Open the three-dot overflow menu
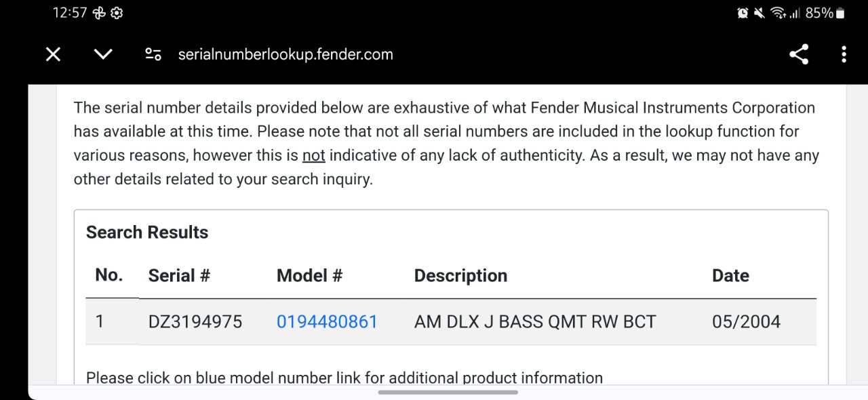Image resolution: width=868 pixels, height=400 pixels. point(844,54)
